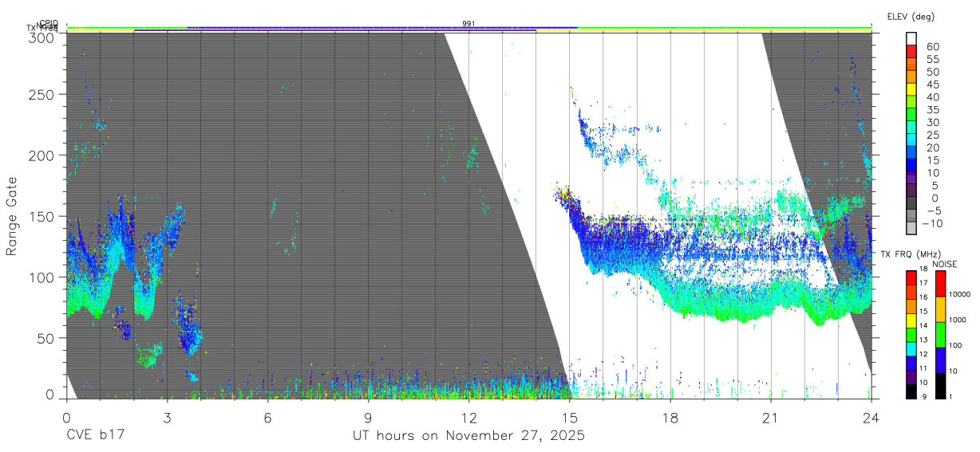Select the bright green ELEV swatch below 35

[x=911, y=116]
